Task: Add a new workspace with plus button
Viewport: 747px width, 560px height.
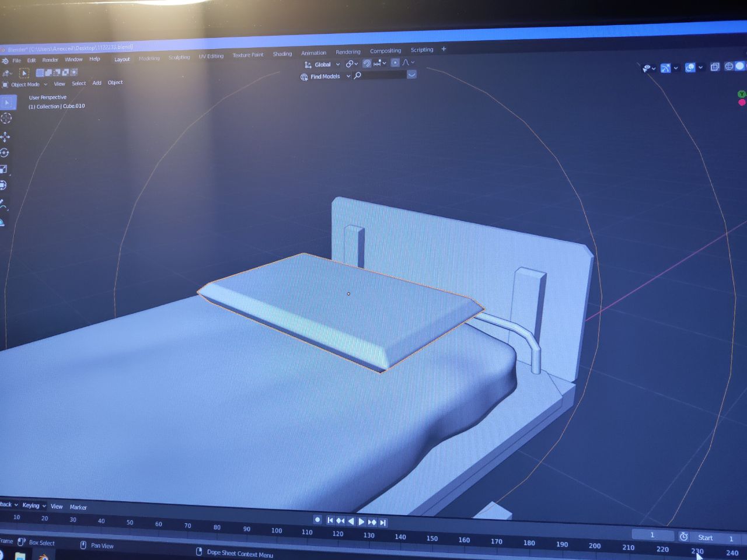Action: (x=444, y=49)
